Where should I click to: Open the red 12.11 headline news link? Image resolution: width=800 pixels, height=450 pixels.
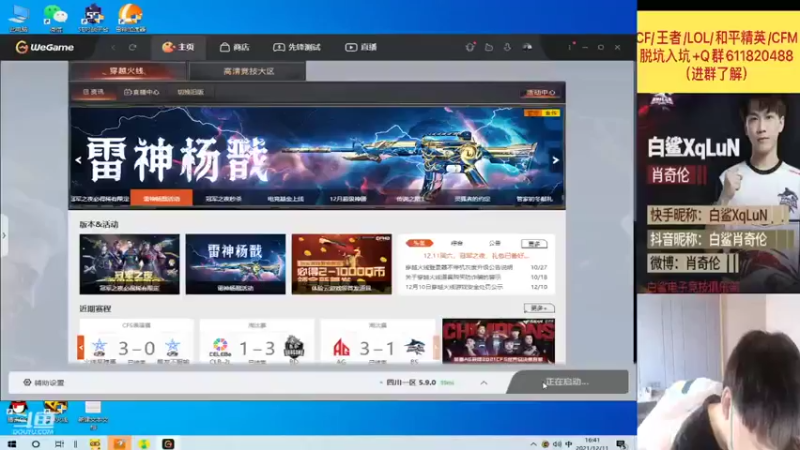[x=476, y=256]
